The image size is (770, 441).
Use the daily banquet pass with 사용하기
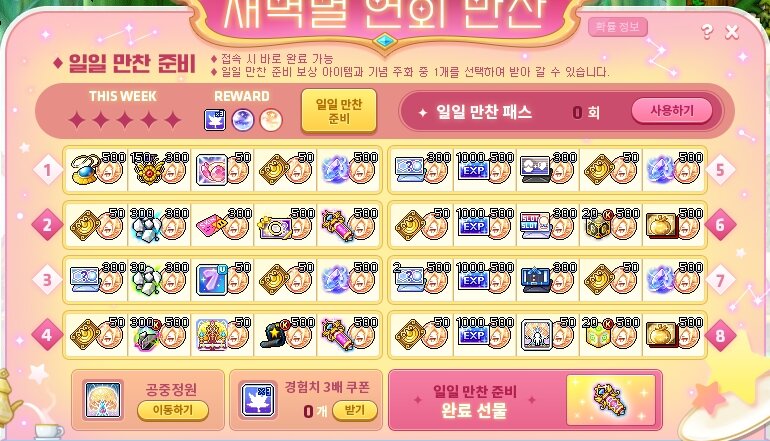[x=672, y=110]
